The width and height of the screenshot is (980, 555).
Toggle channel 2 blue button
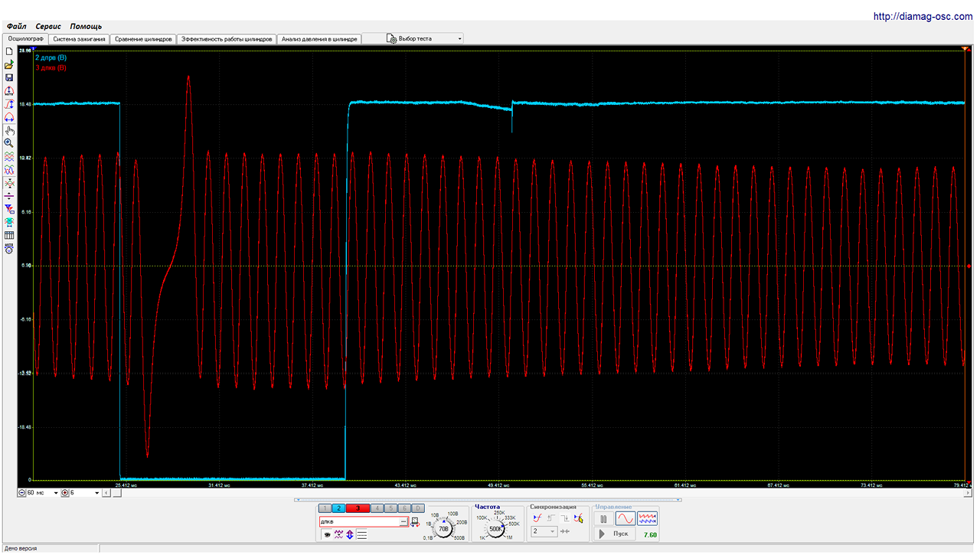(338, 508)
